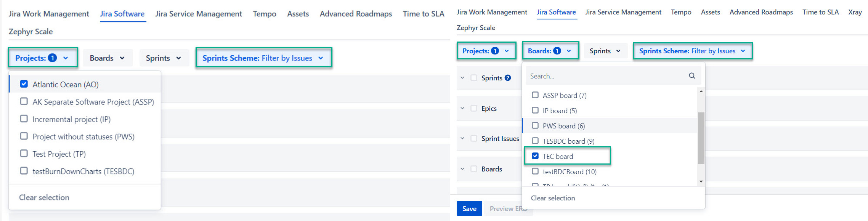
Task: Open the Boards: 1 filter dropdown
Action: tap(549, 51)
